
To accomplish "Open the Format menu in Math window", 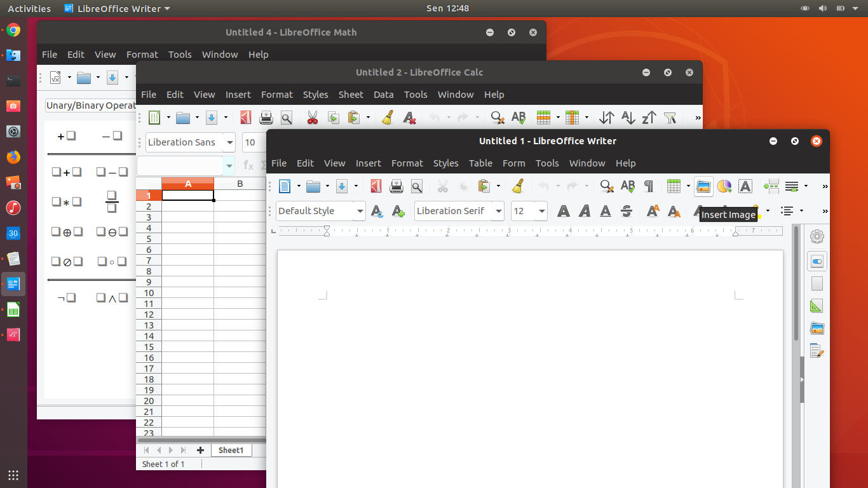I will [142, 55].
